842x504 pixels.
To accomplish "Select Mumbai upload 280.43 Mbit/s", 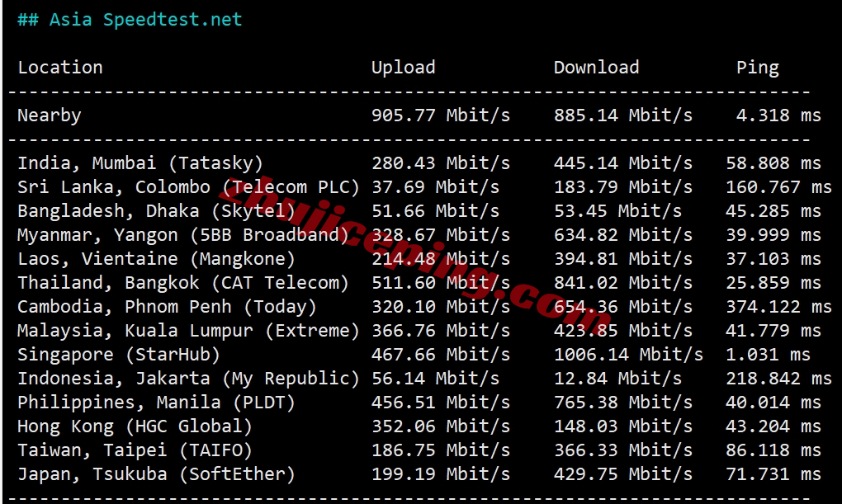I will click(441, 163).
